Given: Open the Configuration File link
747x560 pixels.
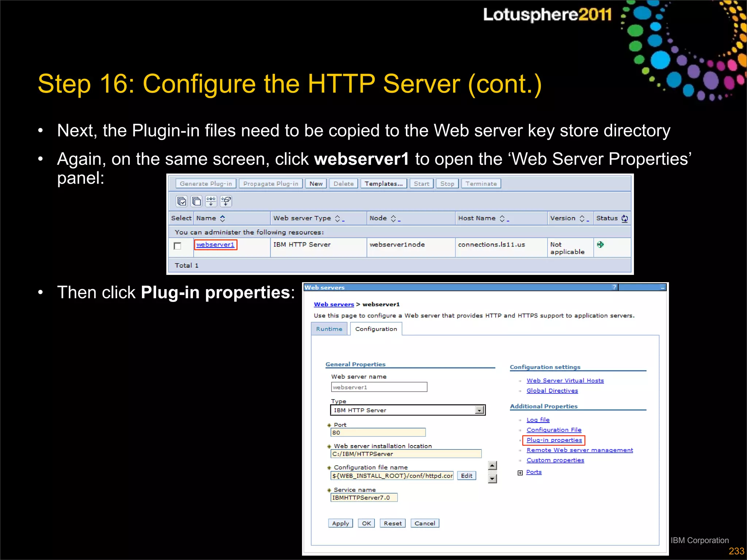Looking at the screenshot, I should (x=554, y=430).
